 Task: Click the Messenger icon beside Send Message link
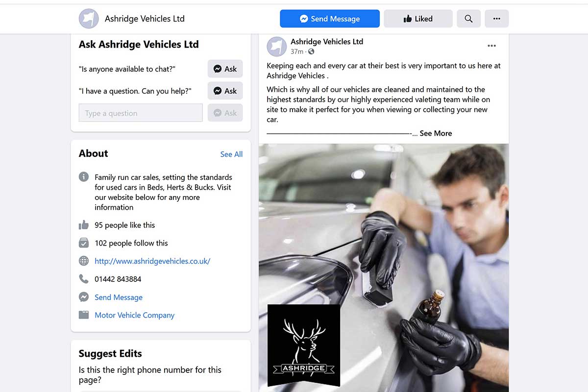[84, 297]
